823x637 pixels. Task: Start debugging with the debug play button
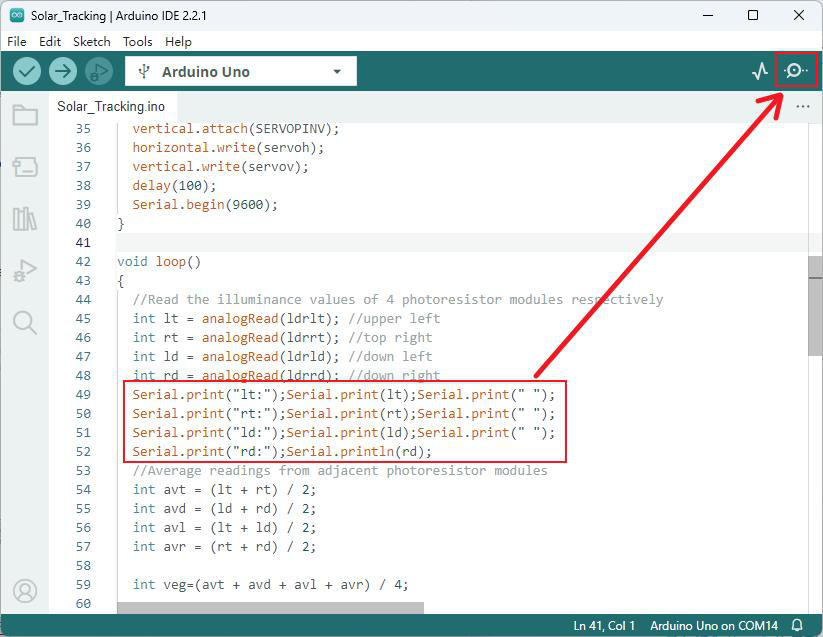99,71
